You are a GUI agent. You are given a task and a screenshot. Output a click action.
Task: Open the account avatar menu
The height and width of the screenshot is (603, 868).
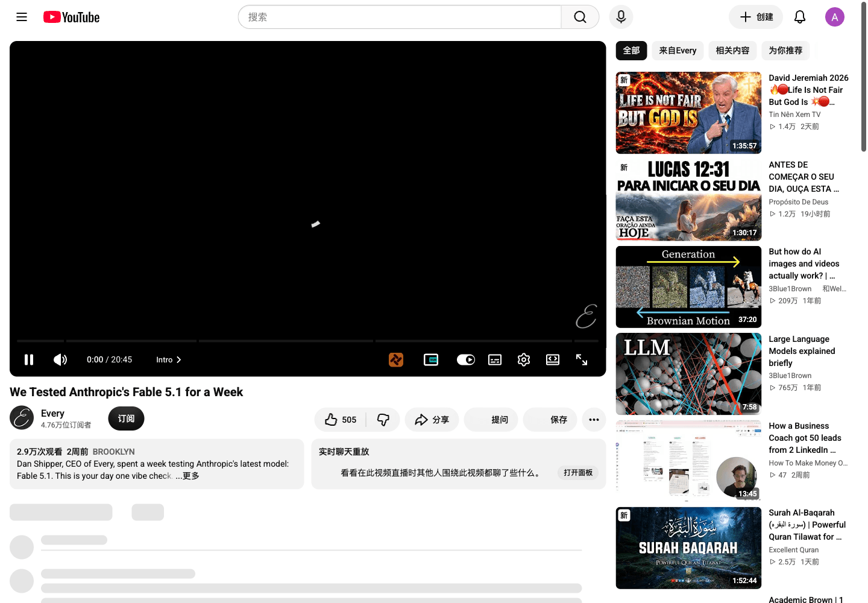pyautogui.click(x=835, y=17)
